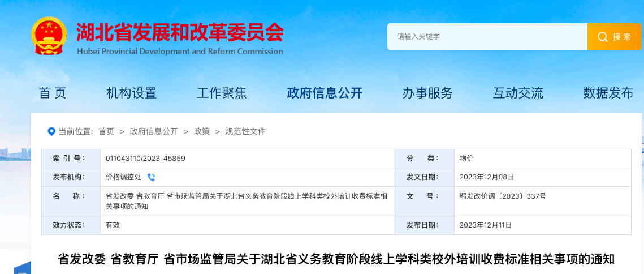Click 首页 breadcrumb link
644x274 pixels.
coord(106,131)
